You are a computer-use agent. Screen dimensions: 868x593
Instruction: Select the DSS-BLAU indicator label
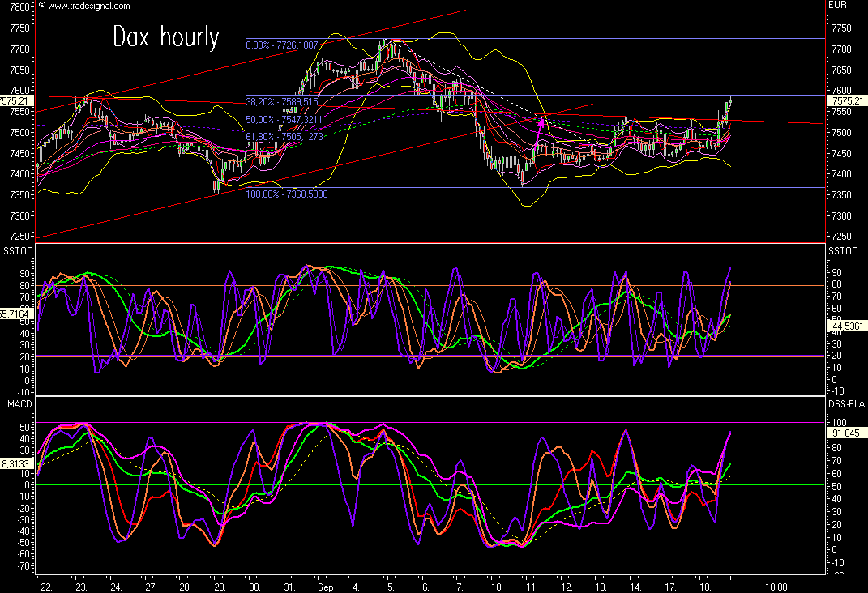846,403
